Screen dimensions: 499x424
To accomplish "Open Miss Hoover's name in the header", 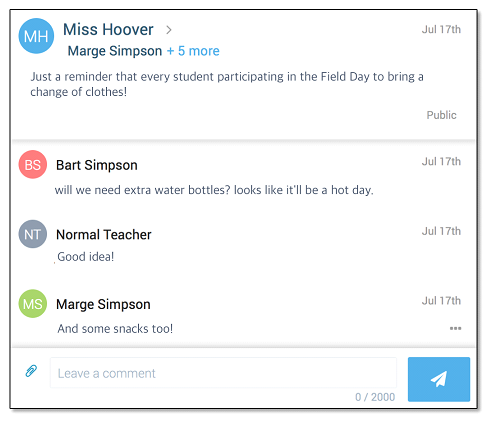I will click(x=108, y=29).
